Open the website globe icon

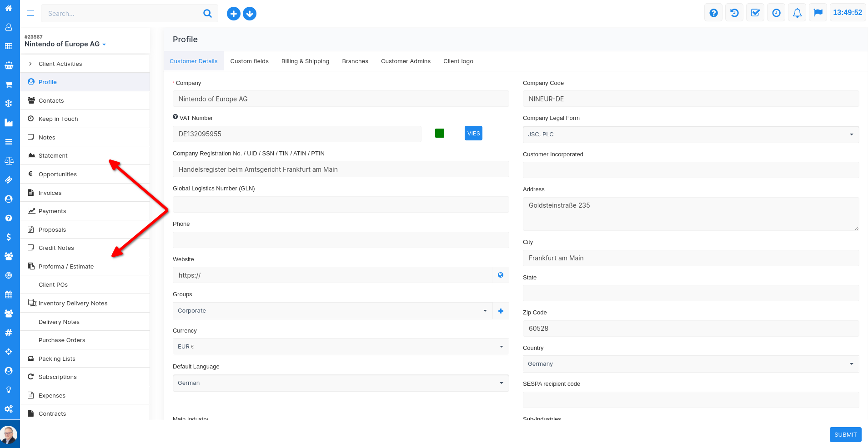point(501,275)
